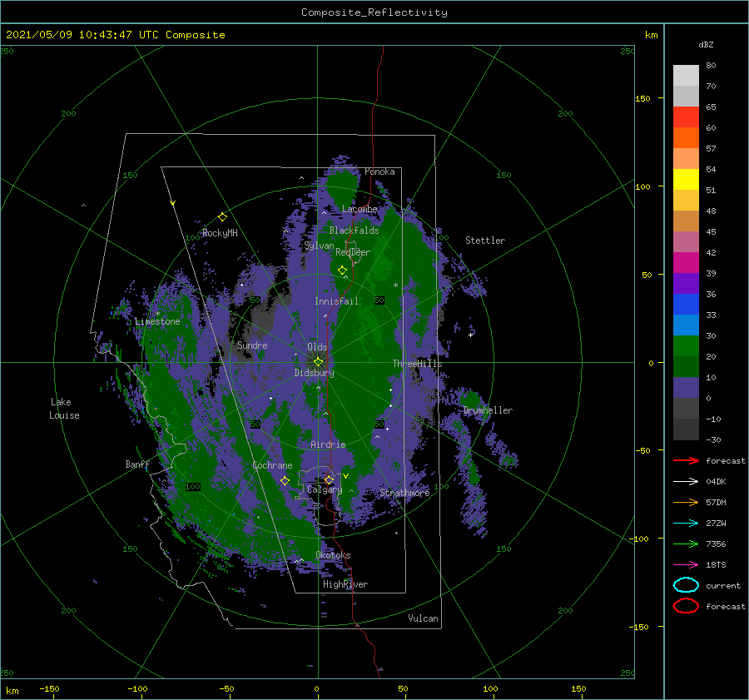Viewport: 749px width, 700px height.
Task: Click the Lake Louise label
Action: pyautogui.click(x=64, y=409)
